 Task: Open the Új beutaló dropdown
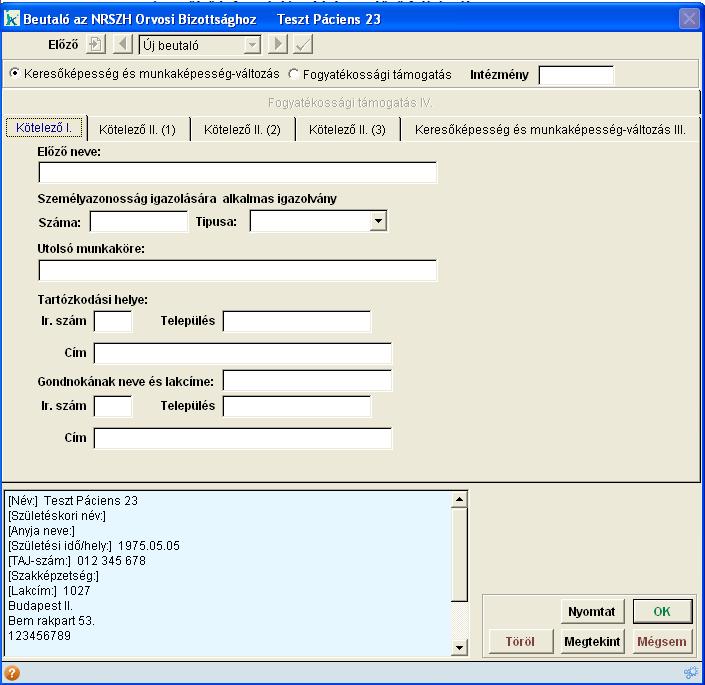(x=252, y=44)
